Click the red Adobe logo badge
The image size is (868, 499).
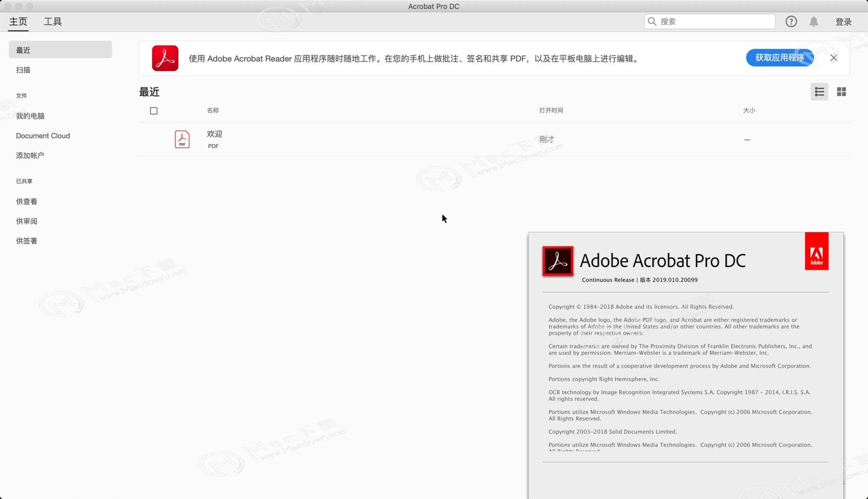tap(816, 251)
